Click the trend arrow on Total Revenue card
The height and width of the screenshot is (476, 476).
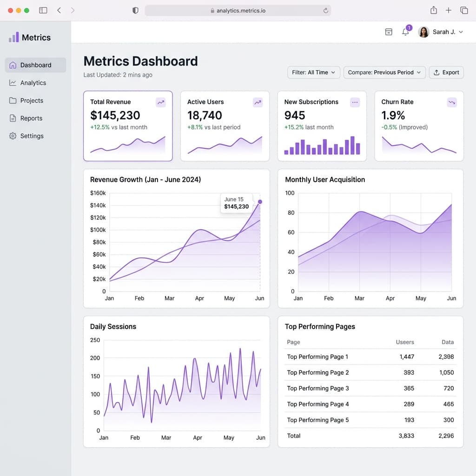pyautogui.click(x=161, y=102)
